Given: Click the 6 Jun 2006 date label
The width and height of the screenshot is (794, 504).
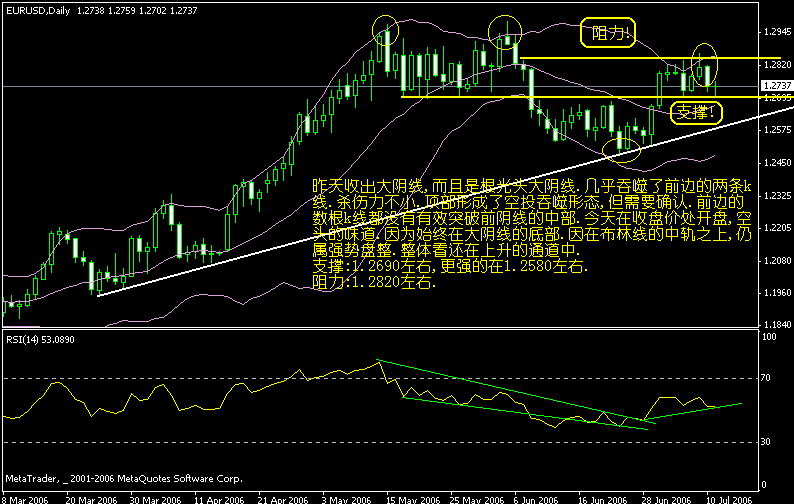Looking at the screenshot, I should point(536,499).
